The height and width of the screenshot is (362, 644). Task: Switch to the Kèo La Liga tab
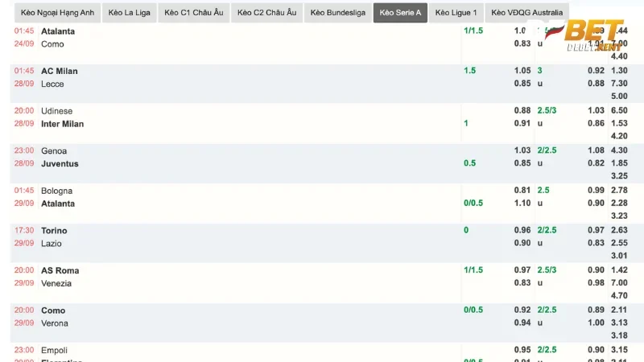coord(130,13)
